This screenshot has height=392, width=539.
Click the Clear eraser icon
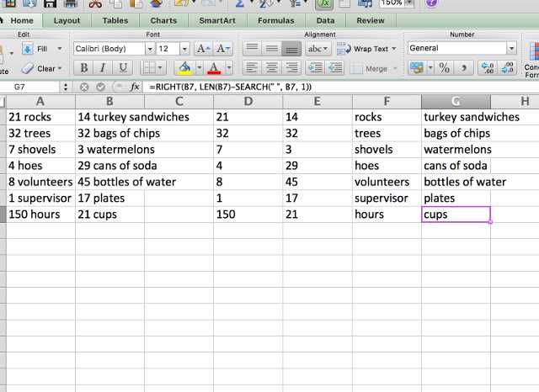pos(27,68)
